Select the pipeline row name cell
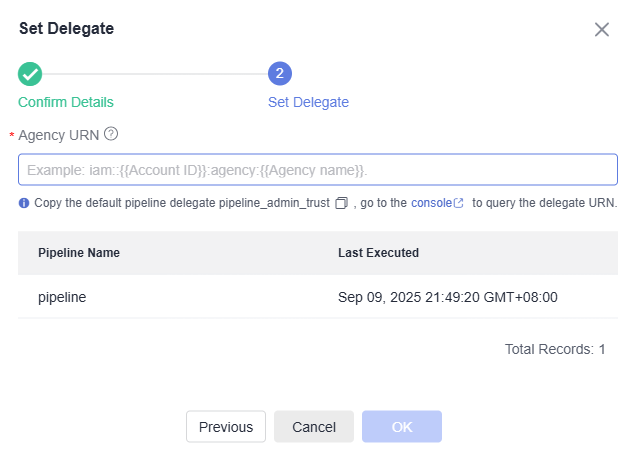The image size is (635, 459). (x=62, y=297)
